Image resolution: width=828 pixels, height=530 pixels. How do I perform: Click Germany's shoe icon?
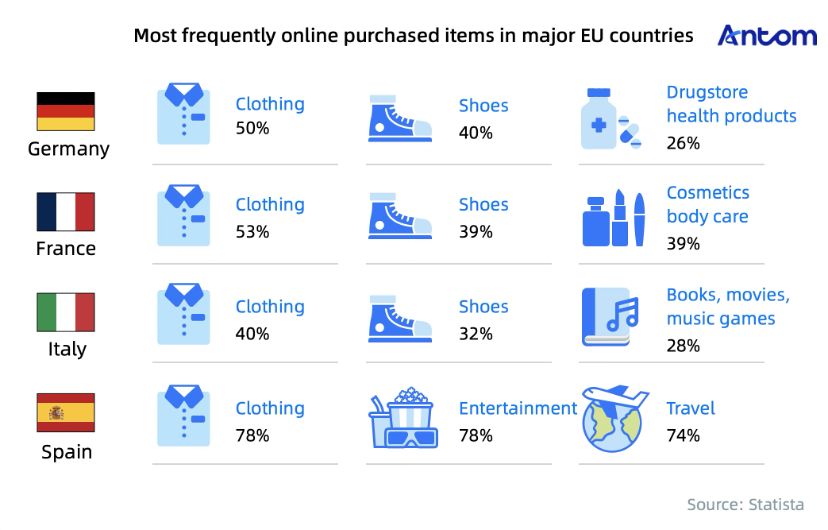click(401, 117)
